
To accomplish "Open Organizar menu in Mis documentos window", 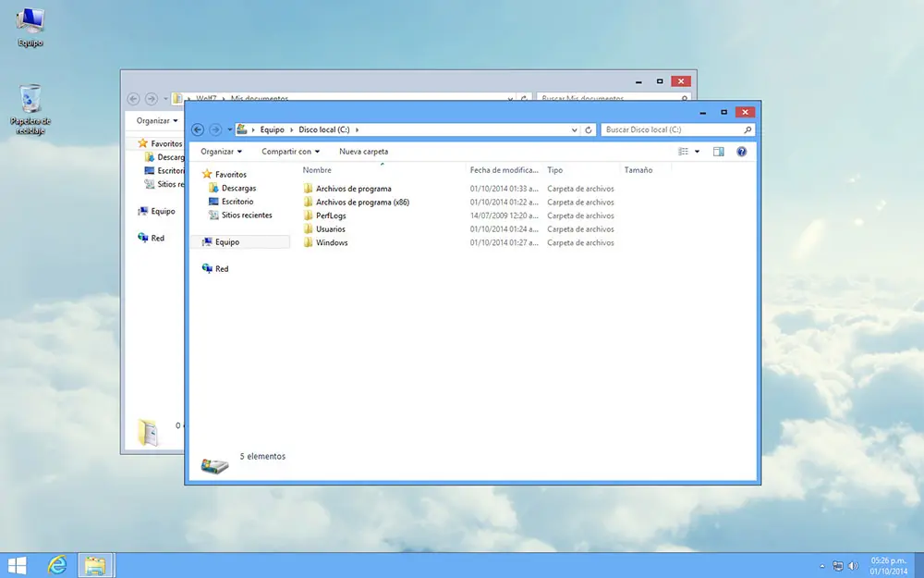I will tap(157, 121).
